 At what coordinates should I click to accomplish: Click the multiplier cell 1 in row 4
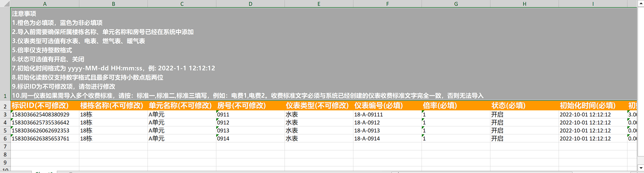[456, 123]
